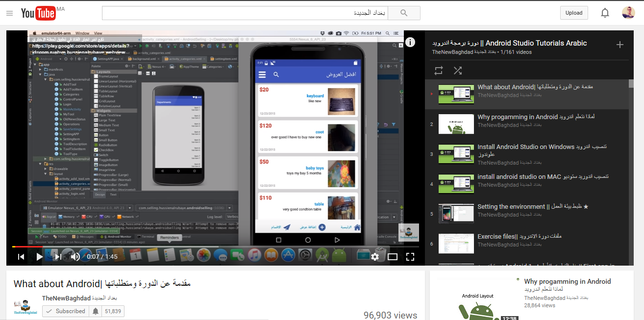Click the 'What about Android' video title below the player

pos(102,284)
